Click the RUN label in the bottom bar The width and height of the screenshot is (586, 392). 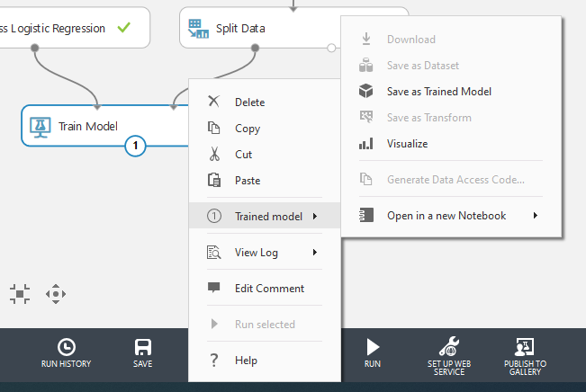373,364
